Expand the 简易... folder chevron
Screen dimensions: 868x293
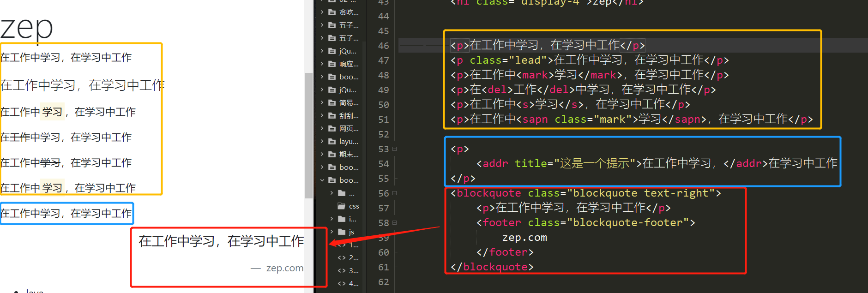point(322,103)
